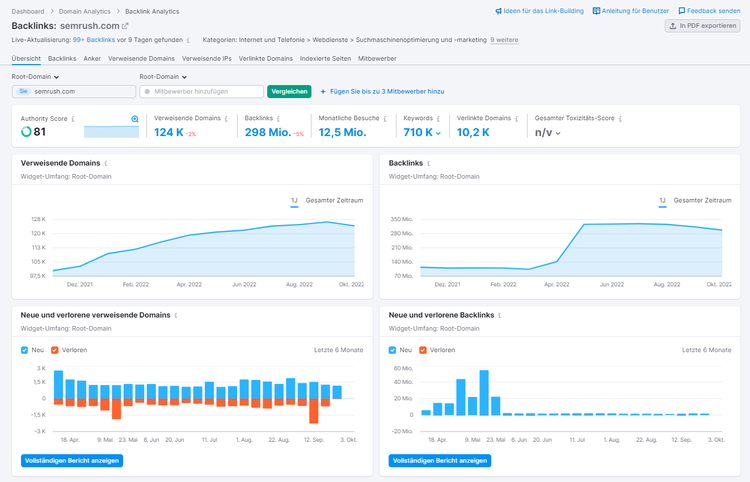Open full report under backlinks bar chart

point(440,460)
